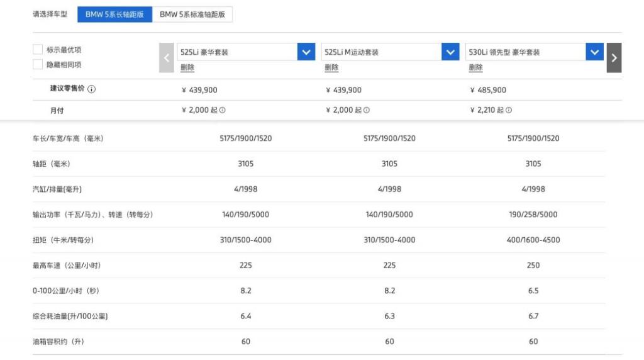Image resolution: width=644 pixels, height=360 pixels.
Task: Select the 输出功率 row label
Action: click(x=93, y=215)
